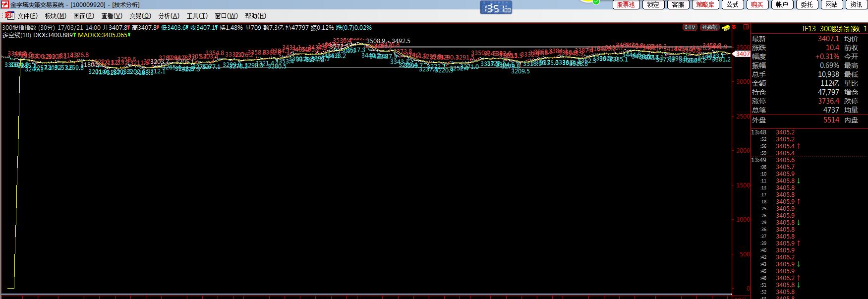Viewport: 868px width, 299px height.
Task: Open the 窗口(W) menu
Action: [226, 16]
